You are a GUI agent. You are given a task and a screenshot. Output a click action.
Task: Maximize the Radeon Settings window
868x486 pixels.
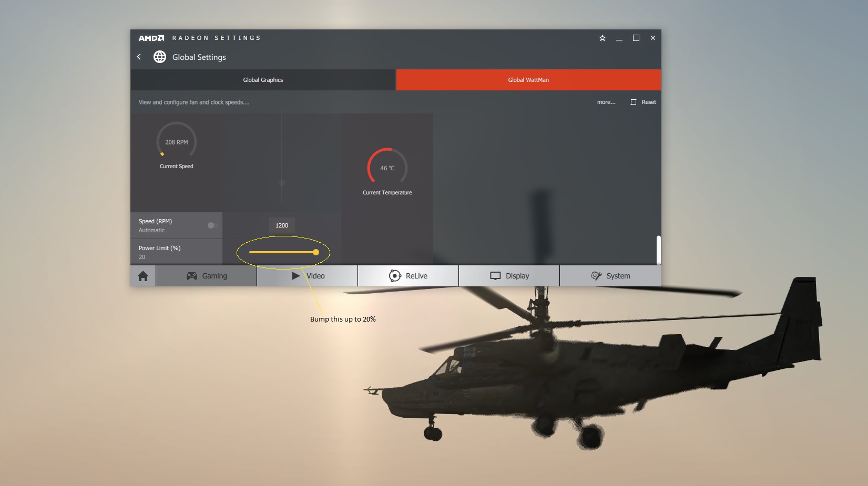tap(636, 38)
